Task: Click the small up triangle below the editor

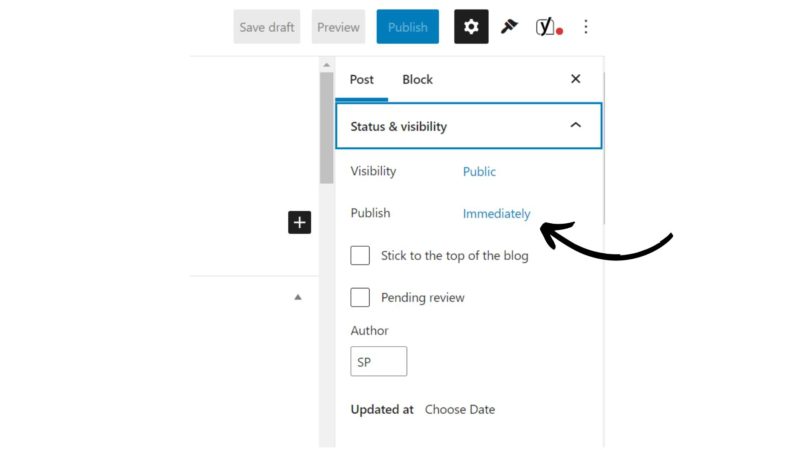Action: pos(298,297)
